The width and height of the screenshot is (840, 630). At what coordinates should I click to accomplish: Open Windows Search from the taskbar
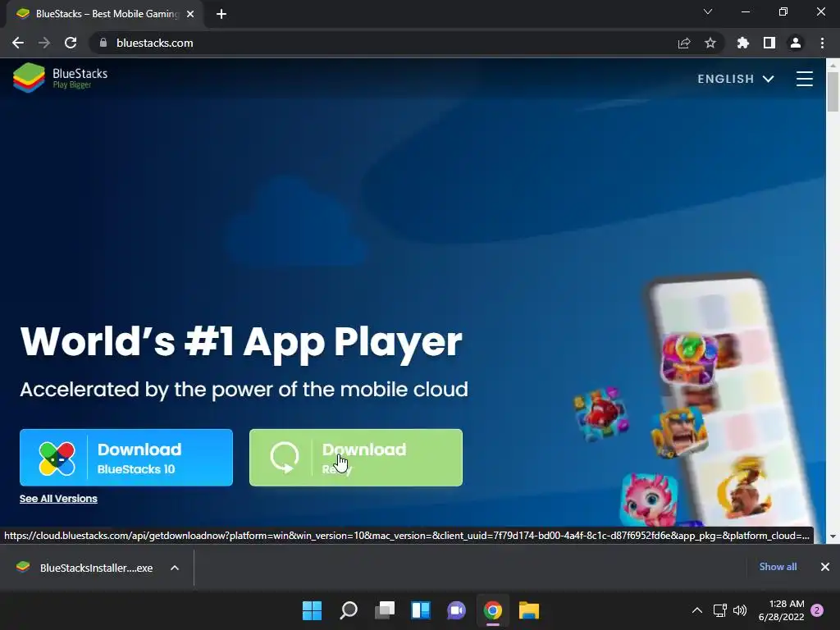tap(349, 610)
